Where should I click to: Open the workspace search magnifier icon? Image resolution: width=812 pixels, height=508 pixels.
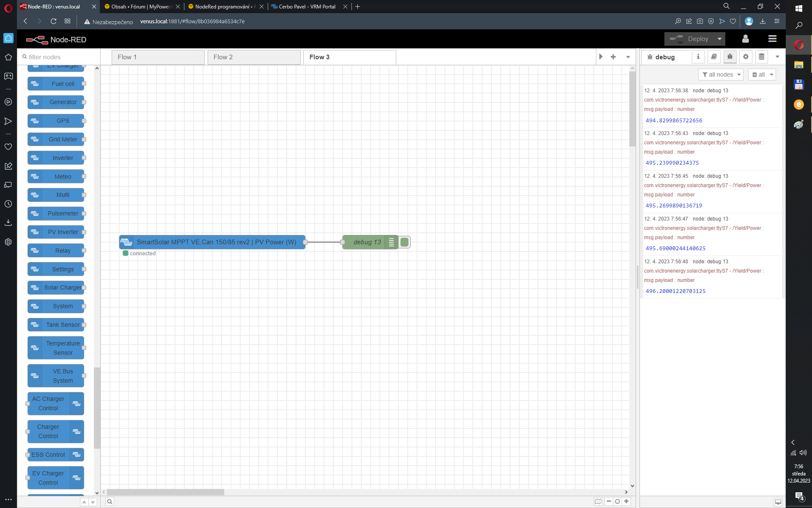tap(110, 502)
